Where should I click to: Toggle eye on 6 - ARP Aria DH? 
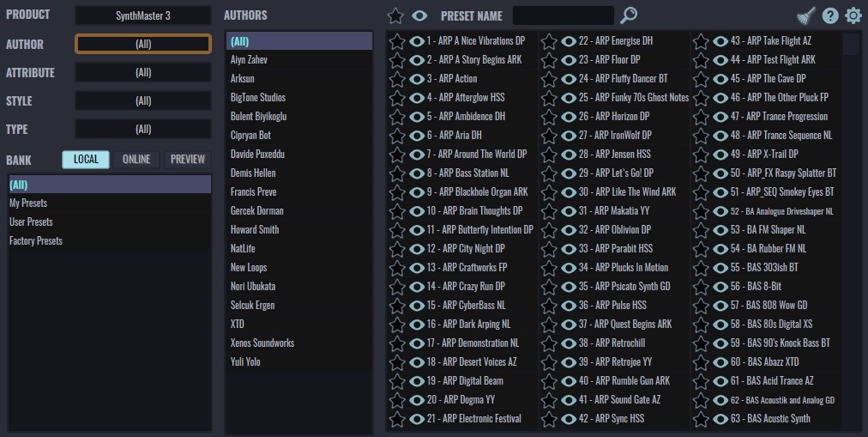[417, 136]
